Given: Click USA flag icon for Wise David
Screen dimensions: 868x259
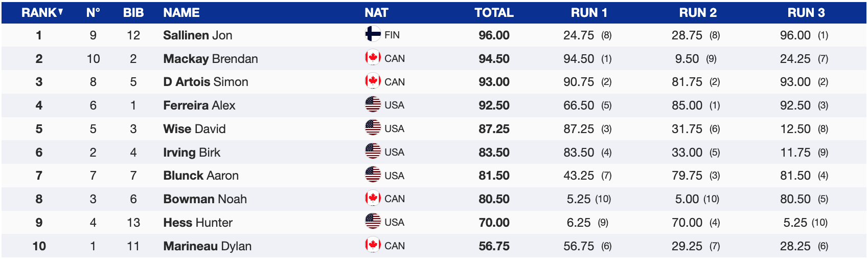Looking at the screenshot, I should [x=373, y=128].
